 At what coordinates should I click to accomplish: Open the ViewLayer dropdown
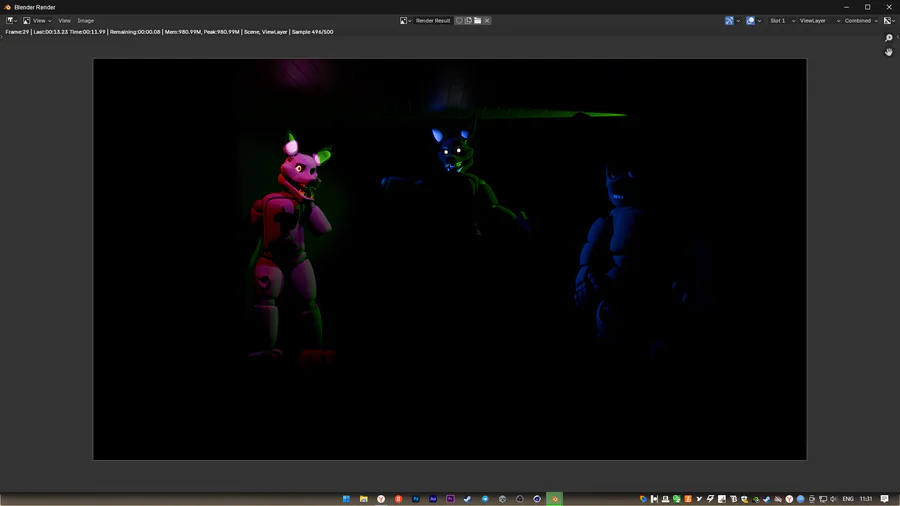(820, 21)
